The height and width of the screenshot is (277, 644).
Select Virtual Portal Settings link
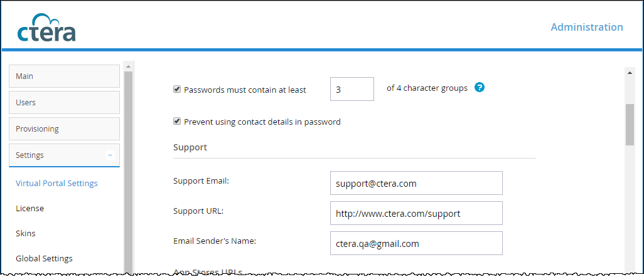click(56, 183)
